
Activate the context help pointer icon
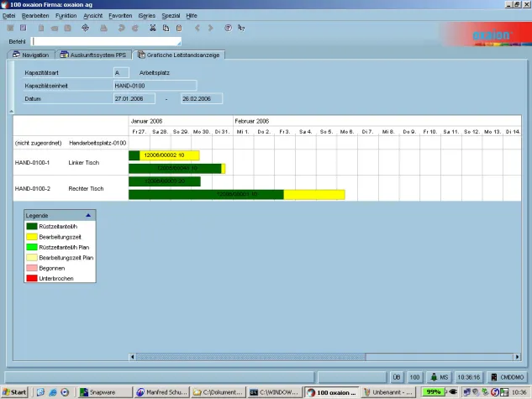[x=241, y=28]
